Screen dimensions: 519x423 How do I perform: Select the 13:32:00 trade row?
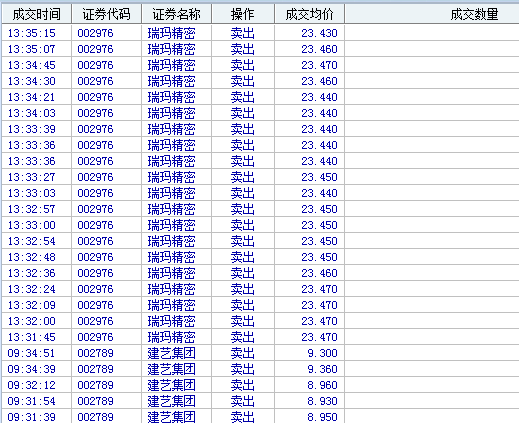[260, 321]
